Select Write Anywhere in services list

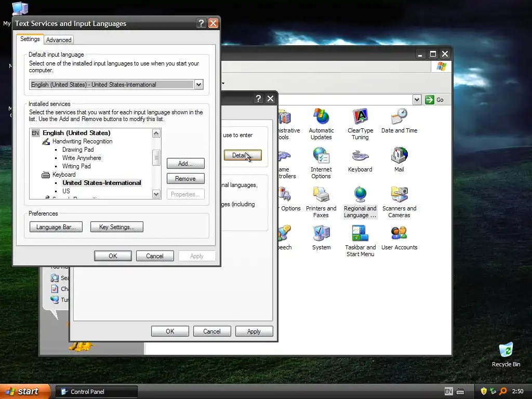(82, 158)
